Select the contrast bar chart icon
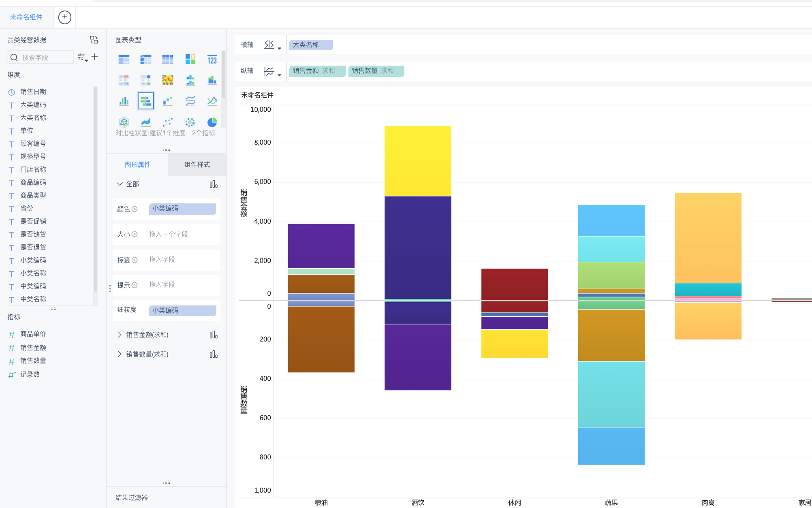The image size is (812, 508). pos(146,101)
